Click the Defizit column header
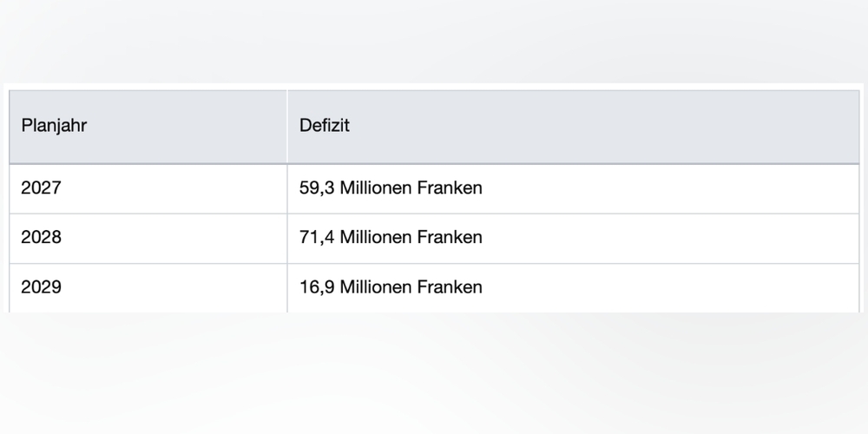 [325, 125]
